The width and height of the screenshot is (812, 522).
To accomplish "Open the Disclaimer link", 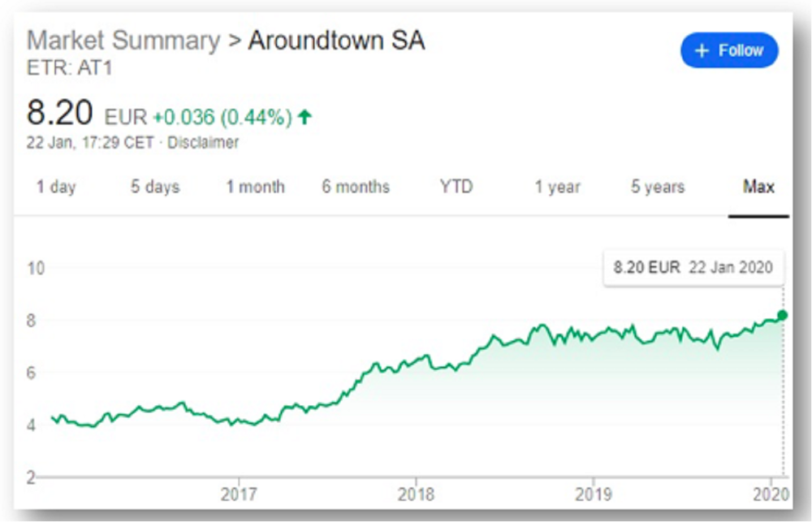I will [203, 142].
